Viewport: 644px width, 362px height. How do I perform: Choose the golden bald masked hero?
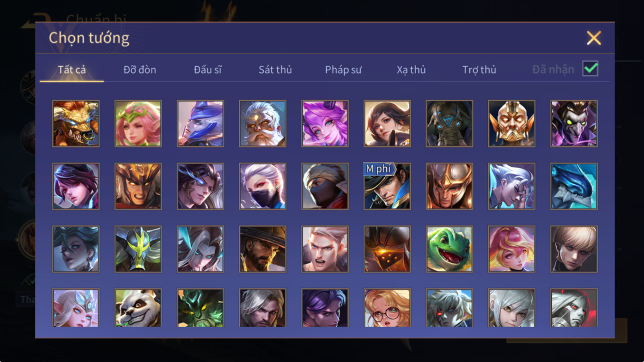511,124
